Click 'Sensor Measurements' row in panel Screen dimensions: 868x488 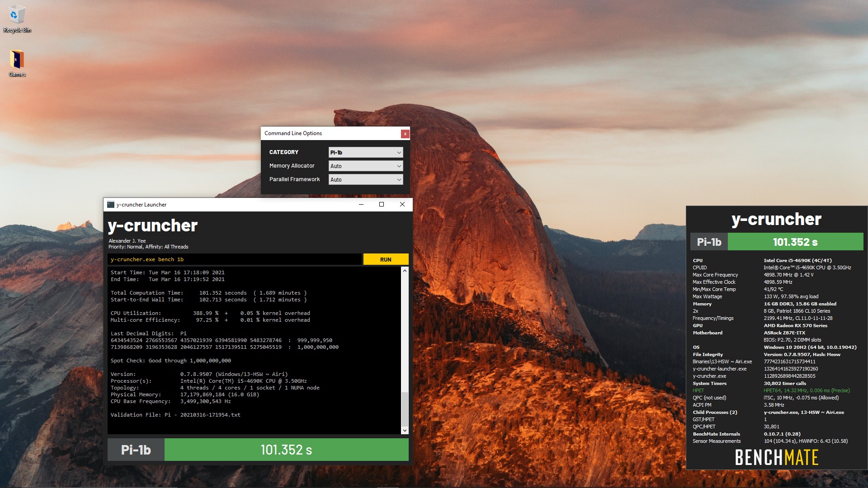tap(770, 441)
